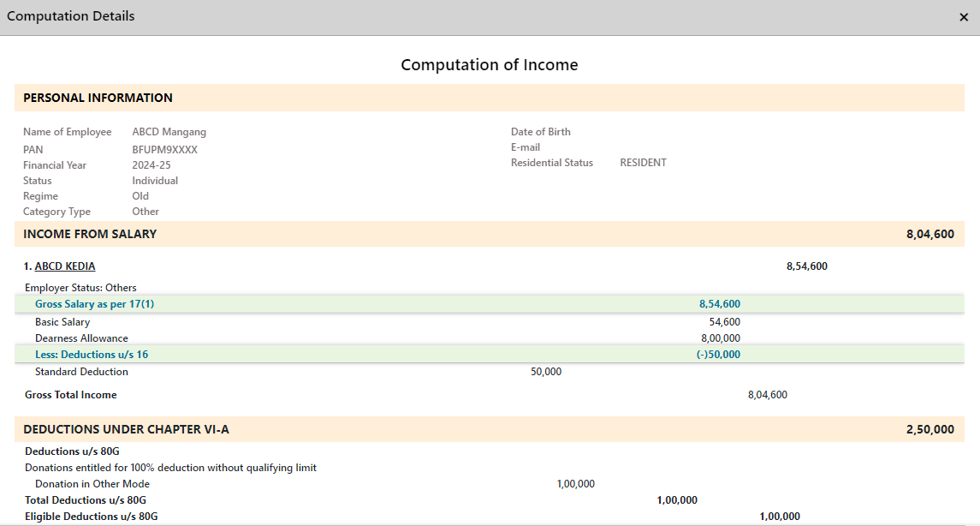Click the Donation in Other Mode label
The width and height of the screenshot is (980, 526).
92,484
